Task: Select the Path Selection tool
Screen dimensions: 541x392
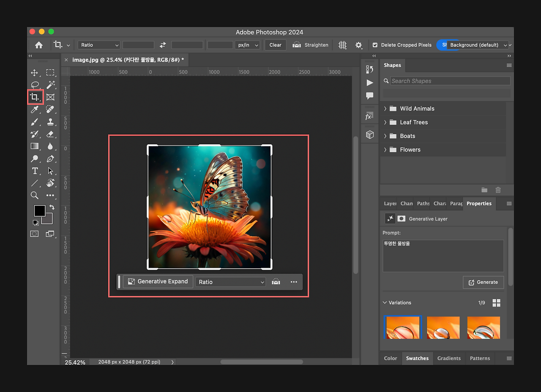Action: pyautogui.click(x=50, y=171)
